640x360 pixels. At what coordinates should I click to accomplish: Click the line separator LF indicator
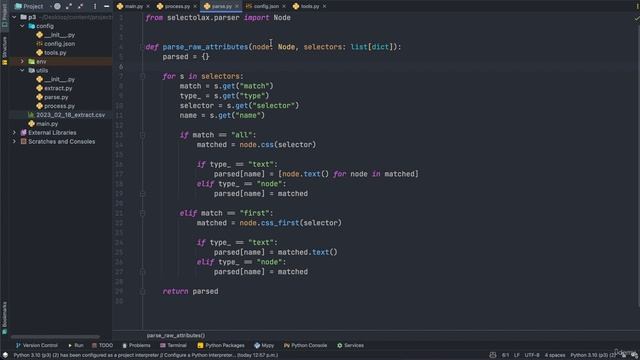coord(517,355)
